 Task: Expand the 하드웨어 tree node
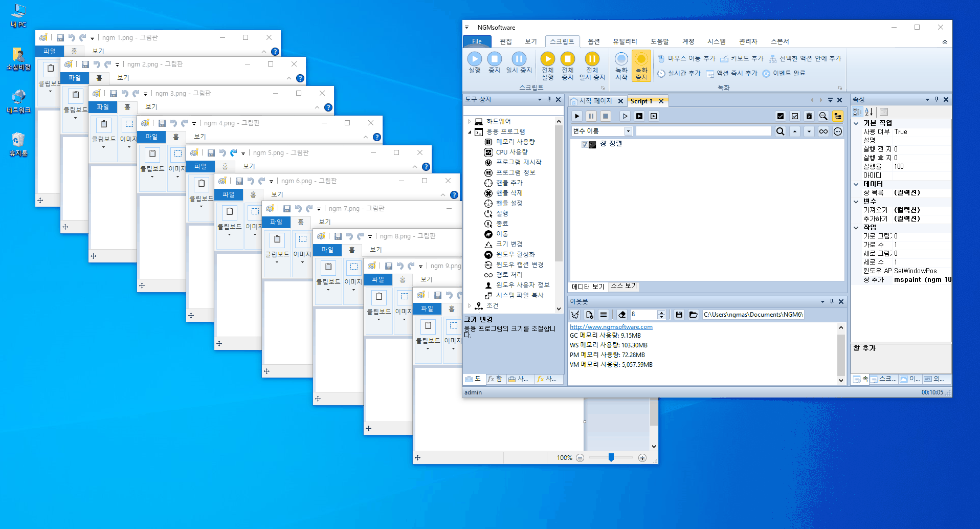click(x=470, y=121)
